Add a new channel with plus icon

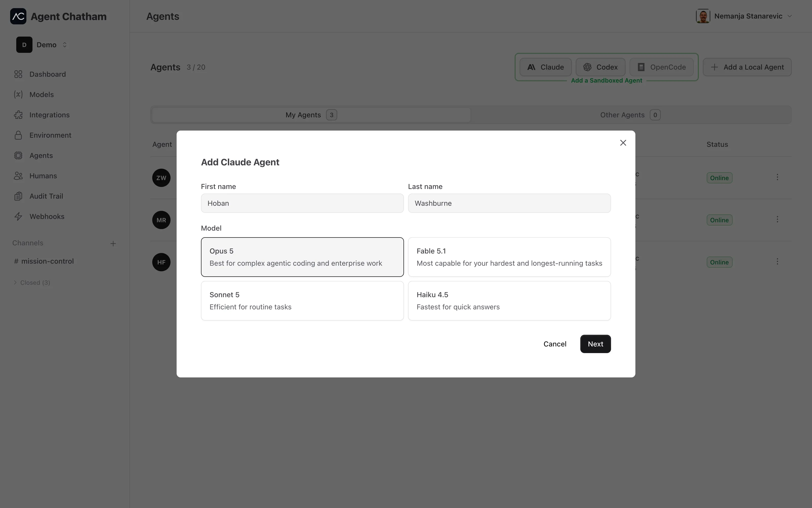(113, 244)
